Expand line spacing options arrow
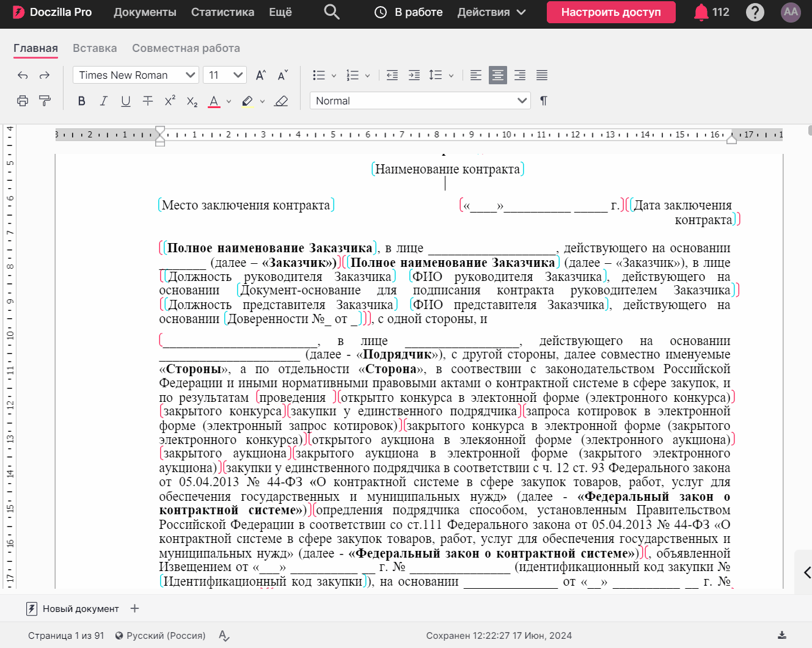The height and width of the screenshot is (648, 812). click(451, 76)
